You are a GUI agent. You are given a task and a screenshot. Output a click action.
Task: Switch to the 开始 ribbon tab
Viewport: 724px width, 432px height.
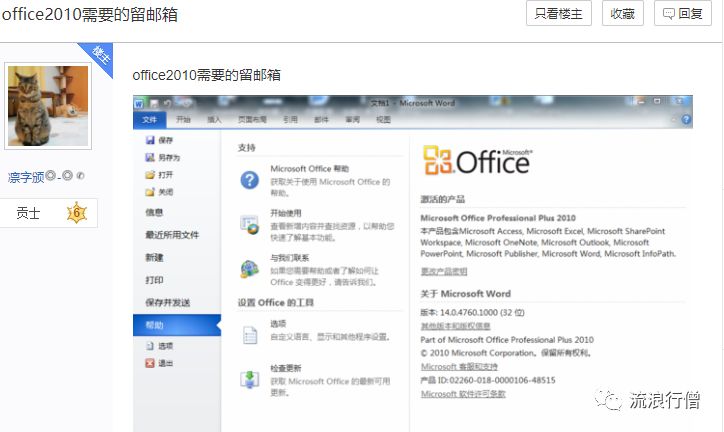tap(183, 120)
